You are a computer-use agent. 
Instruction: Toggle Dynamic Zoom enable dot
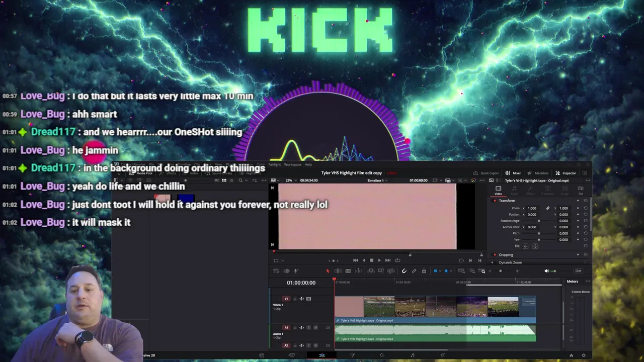point(495,262)
